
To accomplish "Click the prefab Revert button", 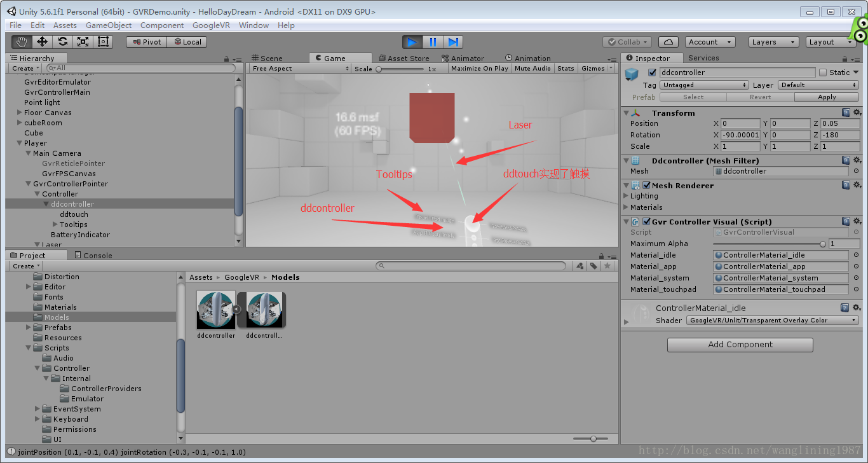I will [x=760, y=97].
